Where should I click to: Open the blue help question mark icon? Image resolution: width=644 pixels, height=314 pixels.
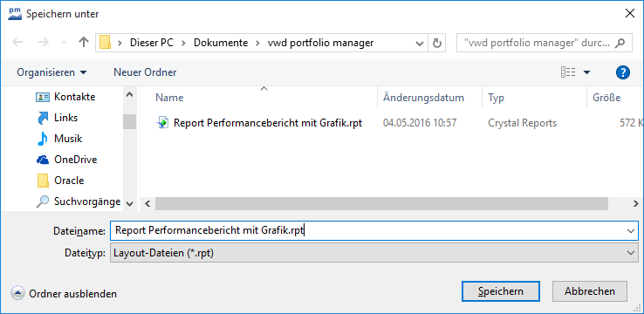point(623,72)
